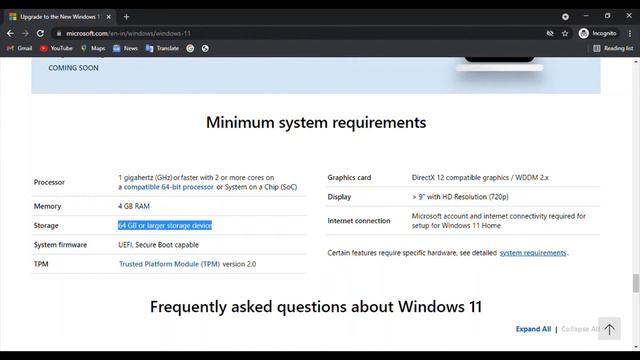Open News bookmark
The width and height of the screenshot is (640, 360).
pyautogui.click(x=125, y=48)
